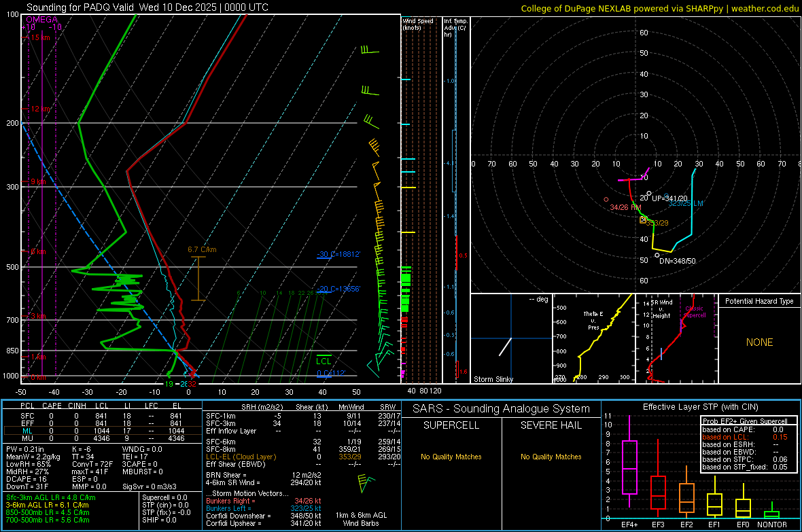Click the 'Storm Slinky' panel label
802x532 pixels.
(x=493, y=379)
